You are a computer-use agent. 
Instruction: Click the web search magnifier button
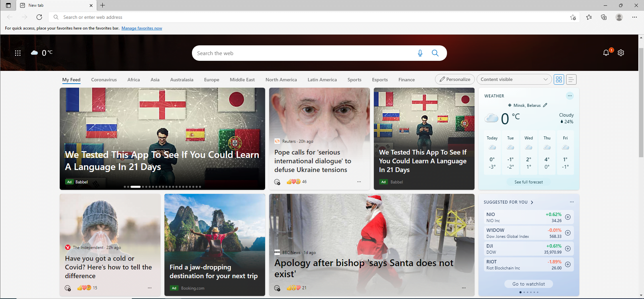tap(435, 53)
